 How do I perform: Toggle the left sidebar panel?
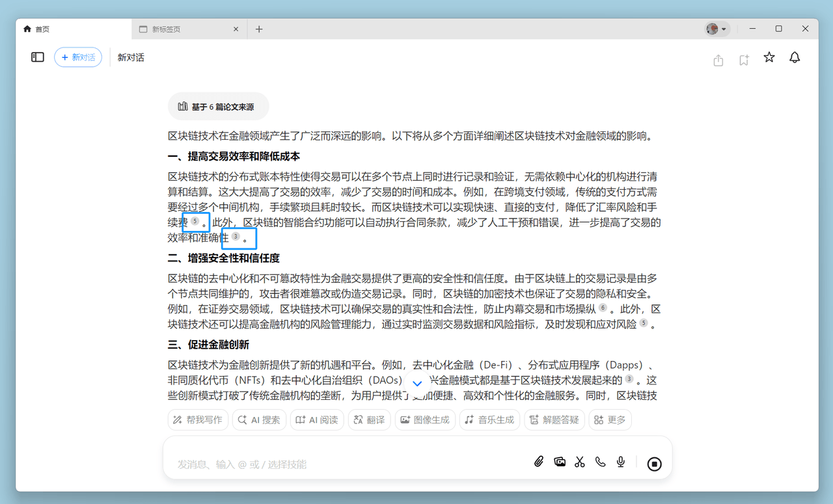coord(38,57)
